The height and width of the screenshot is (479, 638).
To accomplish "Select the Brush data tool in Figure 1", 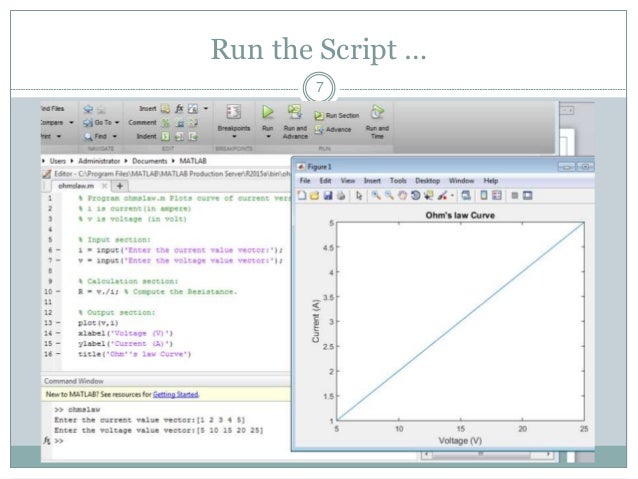I will click(x=442, y=196).
